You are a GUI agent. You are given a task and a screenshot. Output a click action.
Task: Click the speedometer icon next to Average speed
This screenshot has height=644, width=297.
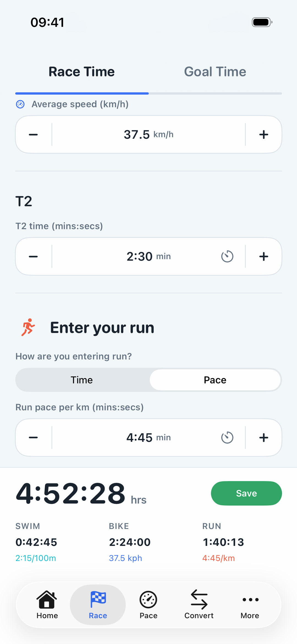(20, 104)
